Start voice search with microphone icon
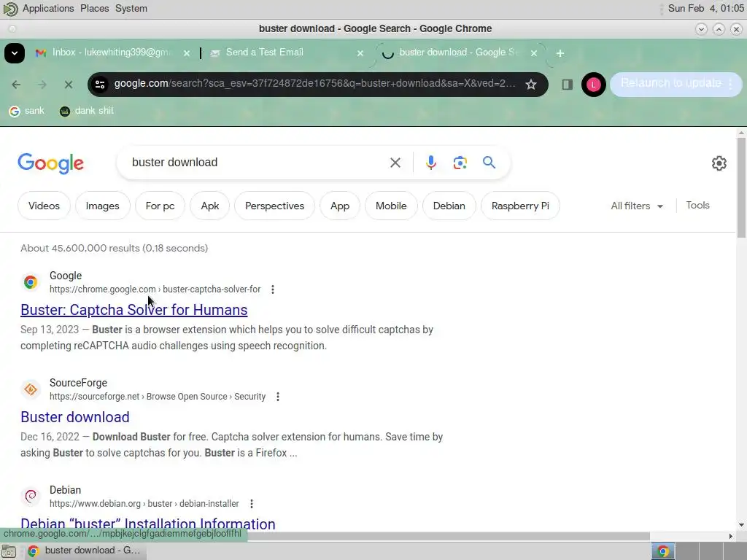 pos(430,163)
